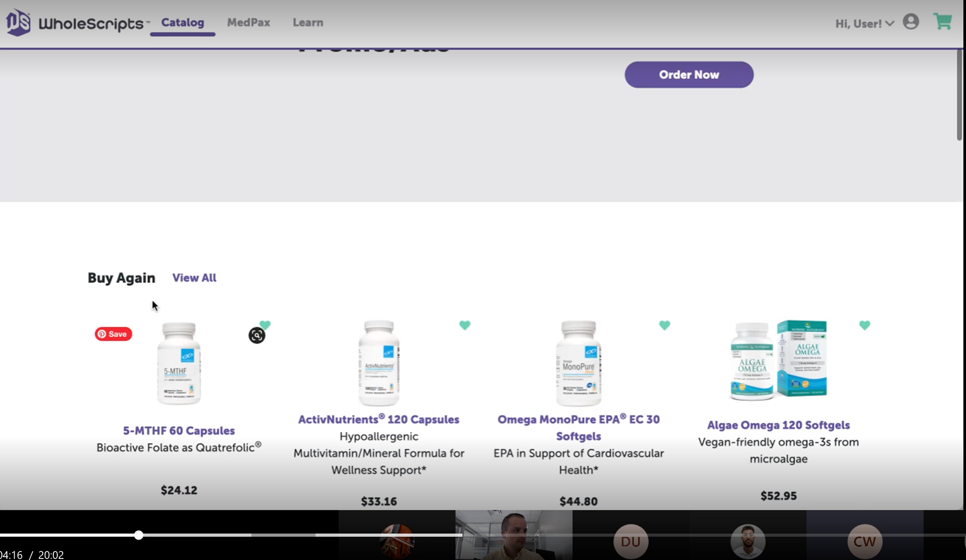Switch to the MedPax tab
This screenshot has height=560, width=966.
249,23
